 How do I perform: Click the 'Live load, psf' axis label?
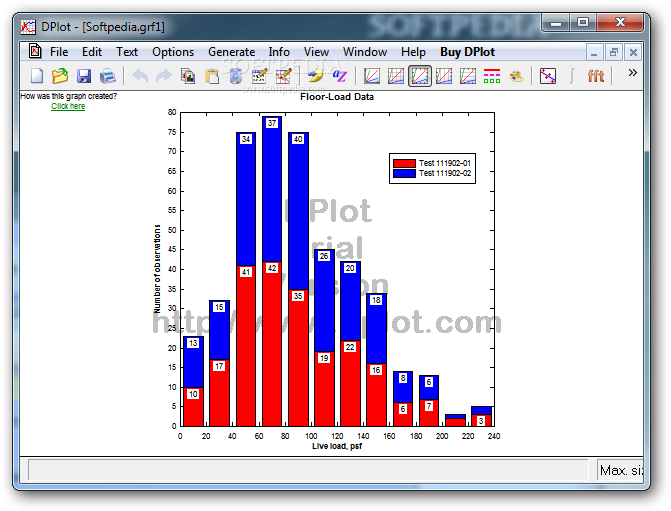(337, 446)
